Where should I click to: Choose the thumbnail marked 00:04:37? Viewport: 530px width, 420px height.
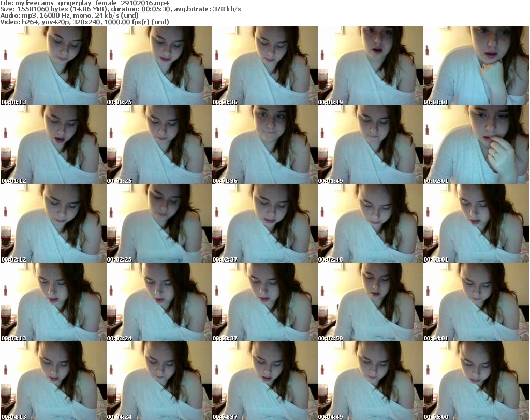point(265,381)
